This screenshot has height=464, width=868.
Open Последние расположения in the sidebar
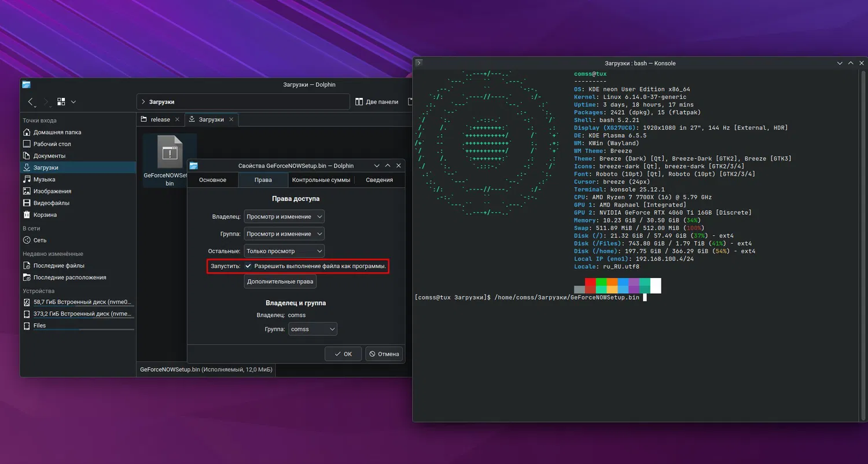[78, 277]
